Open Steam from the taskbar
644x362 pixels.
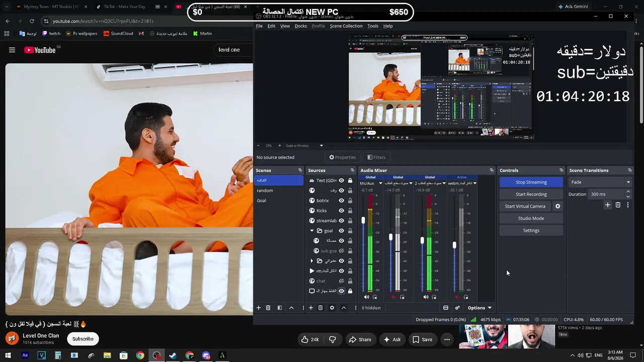coord(173,355)
